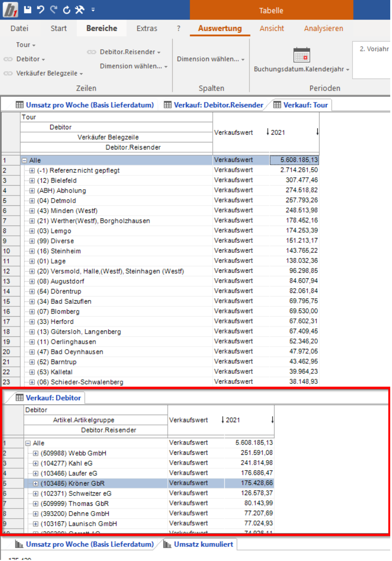Expand the (102371) Schweitzer eG row
The width and height of the screenshot is (392, 561).
pos(35,494)
